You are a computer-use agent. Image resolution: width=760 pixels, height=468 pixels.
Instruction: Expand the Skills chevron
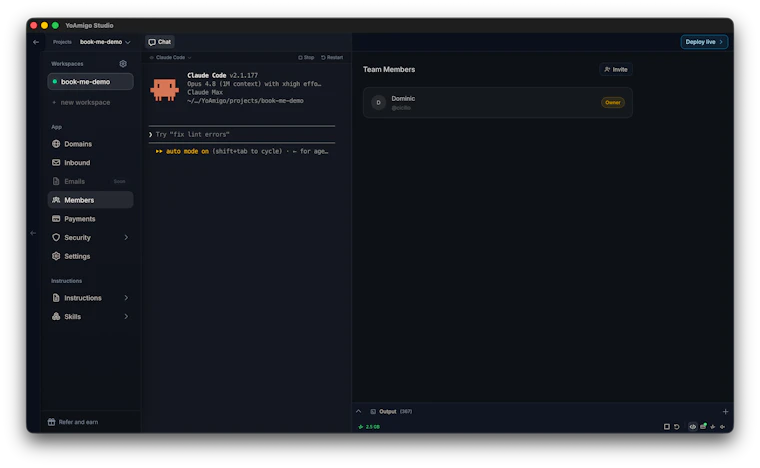tap(126, 317)
